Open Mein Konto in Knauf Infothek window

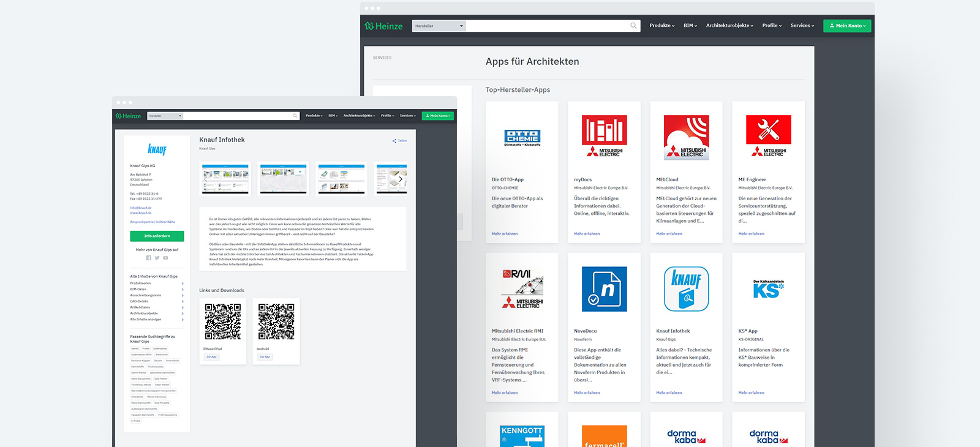click(x=438, y=116)
